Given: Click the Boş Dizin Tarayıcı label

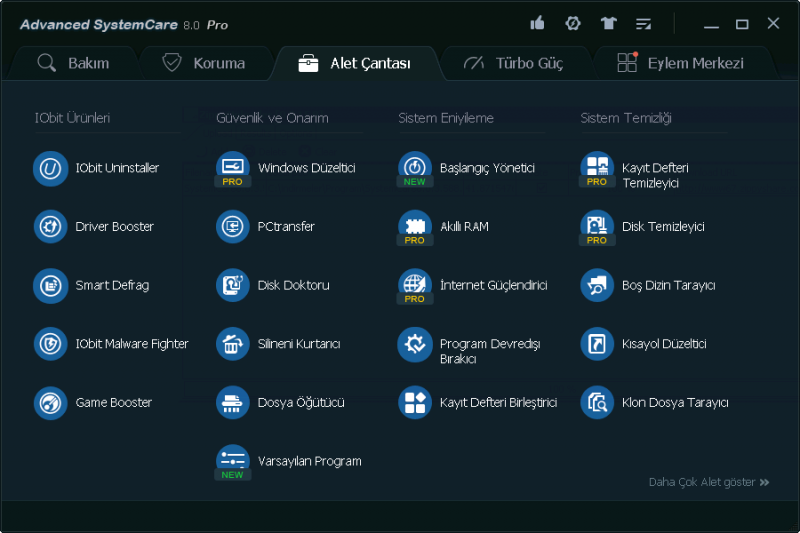Looking at the screenshot, I should 668,286.
